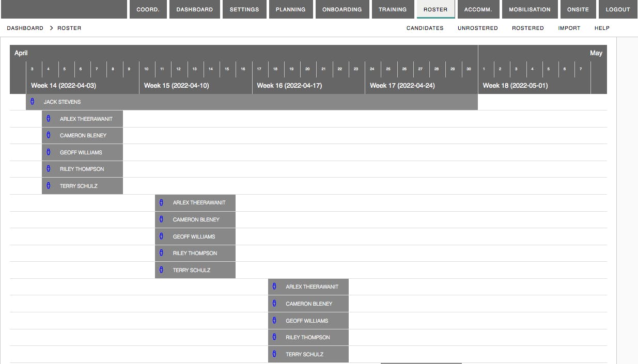Open the CANDIDATES sub-menu link
The image size is (638, 364).
[425, 28]
